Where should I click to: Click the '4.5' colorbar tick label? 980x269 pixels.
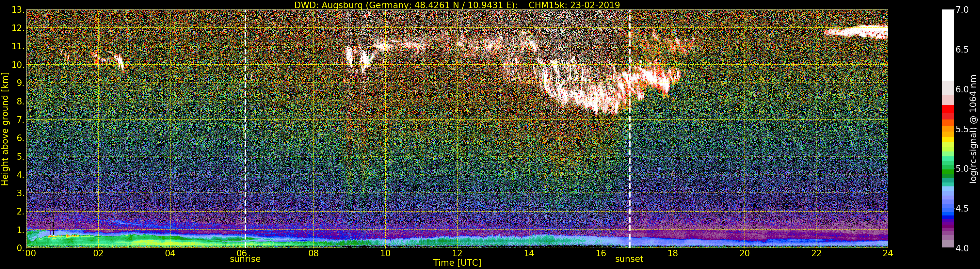coord(962,208)
